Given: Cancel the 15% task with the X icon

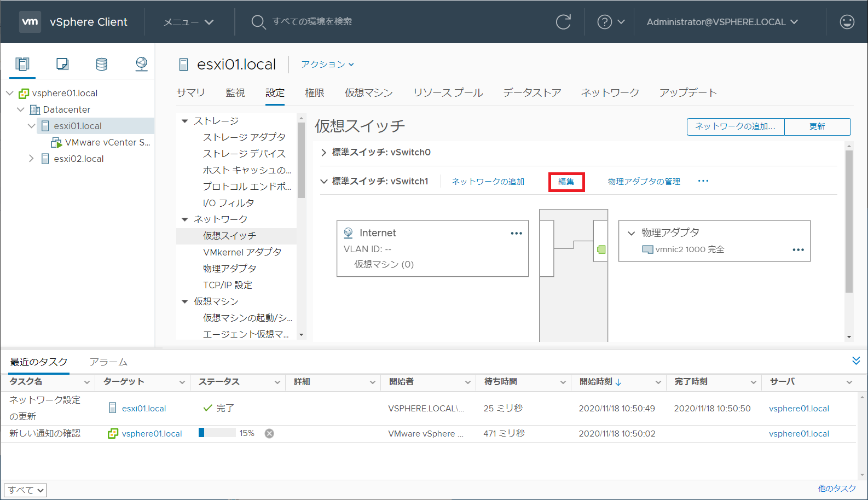Looking at the screenshot, I should (269, 433).
